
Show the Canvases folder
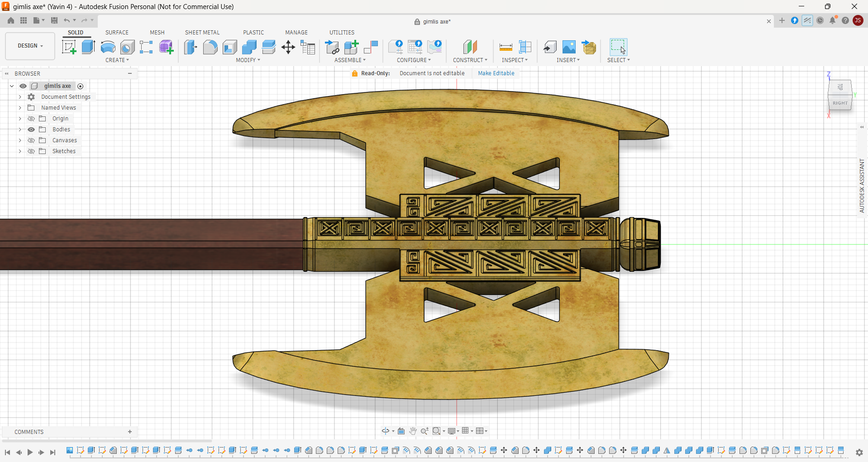pos(31,140)
